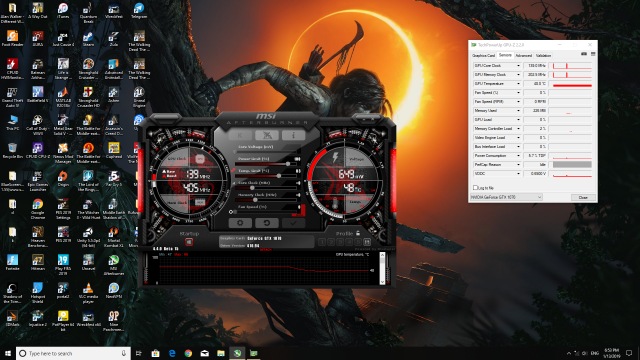This screenshot has height=360, width=640.
Task: Expand Power Consumption sensor dropdown
Action: [x=518, y=156]
